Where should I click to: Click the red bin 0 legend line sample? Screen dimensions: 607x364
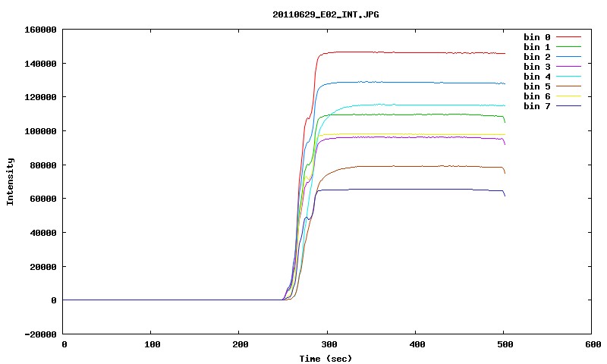[568, 36]
